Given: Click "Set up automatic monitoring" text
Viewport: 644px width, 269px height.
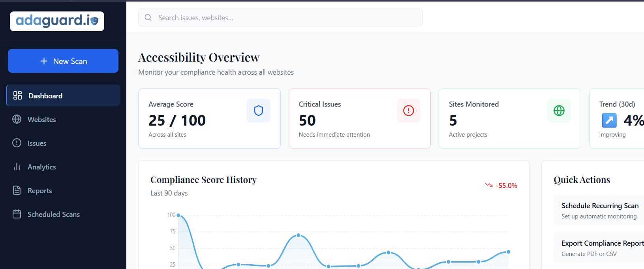Looking at the screenshot, I should coord(599,216).
